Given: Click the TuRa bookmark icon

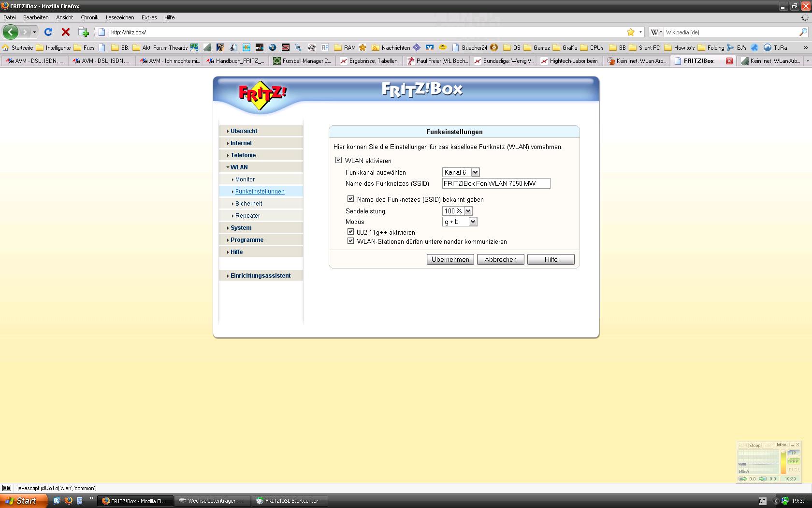Looking at the screenshot, I should click(x=775, y=47).
